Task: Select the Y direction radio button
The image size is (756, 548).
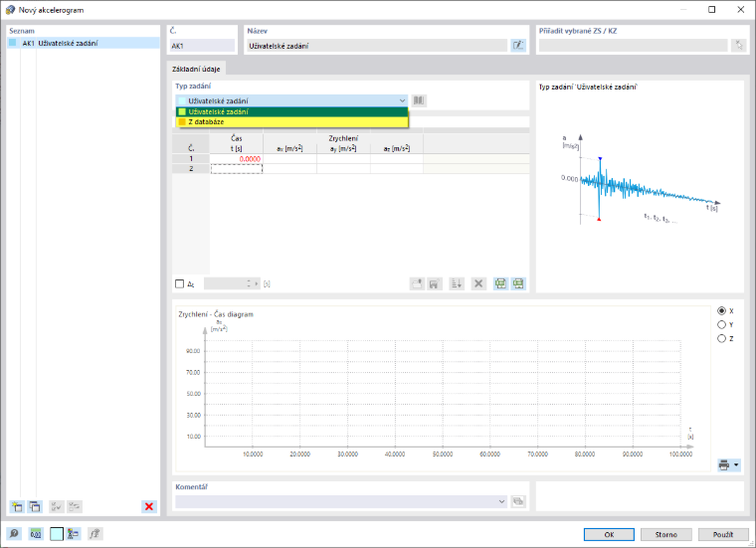Action: [721, 325]
